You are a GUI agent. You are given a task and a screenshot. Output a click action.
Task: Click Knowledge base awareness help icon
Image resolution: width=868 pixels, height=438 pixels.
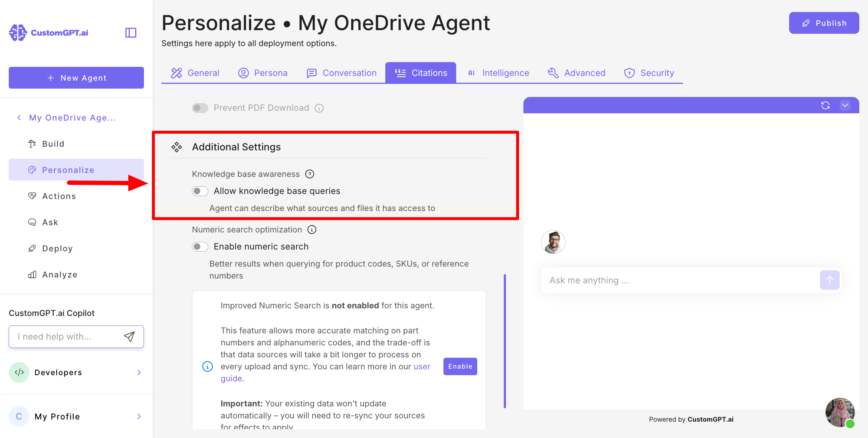[310, 174]
